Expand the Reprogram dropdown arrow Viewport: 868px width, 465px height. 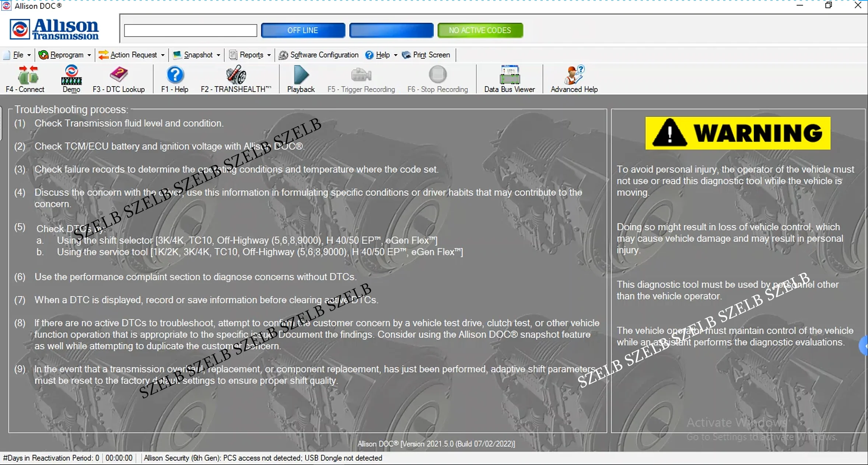[89, 55]
